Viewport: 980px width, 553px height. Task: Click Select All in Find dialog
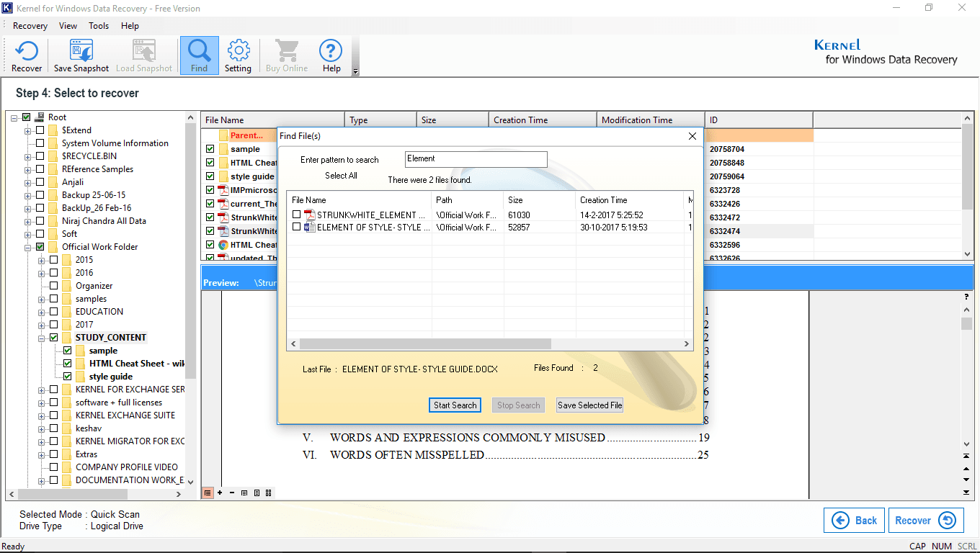click(x=341, y=176)
